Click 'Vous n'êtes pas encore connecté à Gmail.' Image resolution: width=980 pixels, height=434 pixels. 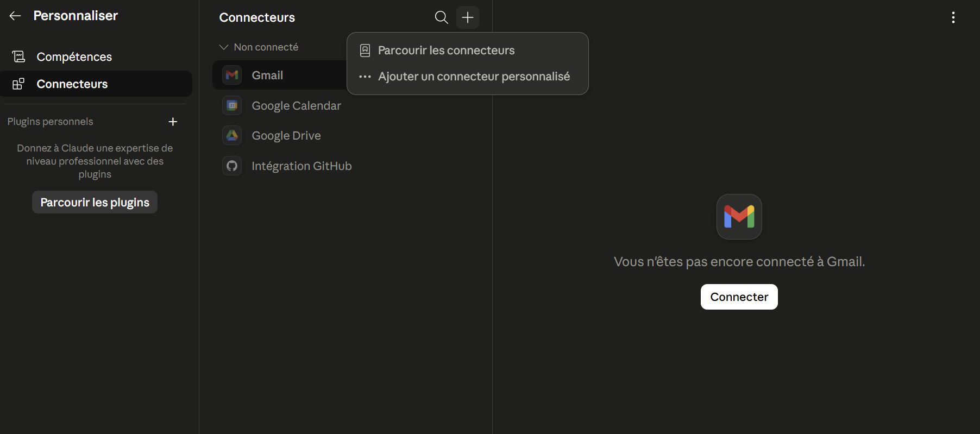click(x=739, y=262)
